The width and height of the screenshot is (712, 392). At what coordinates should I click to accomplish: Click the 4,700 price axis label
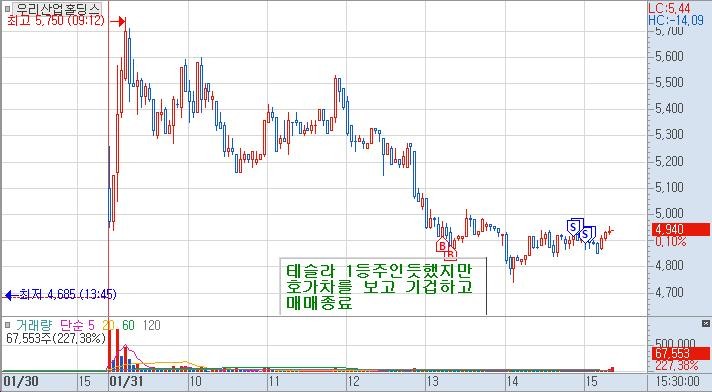pyautogui.click(x=669, y=292)
